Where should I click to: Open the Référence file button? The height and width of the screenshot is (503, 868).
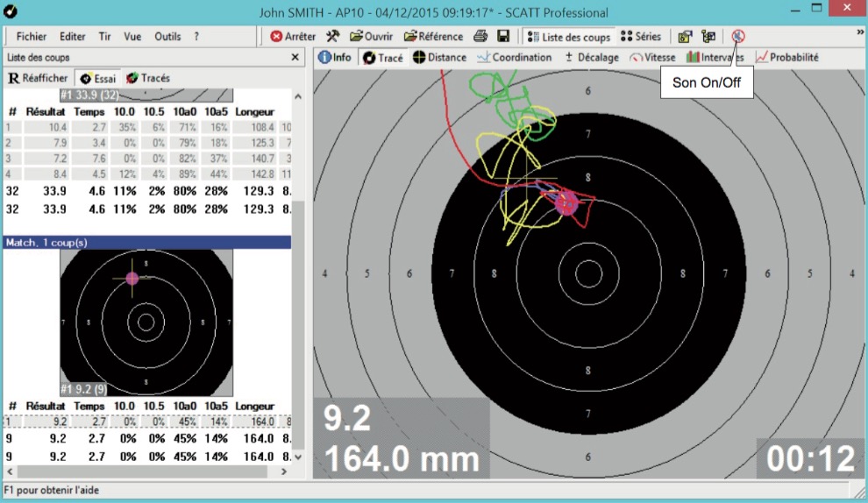point(433,37)
